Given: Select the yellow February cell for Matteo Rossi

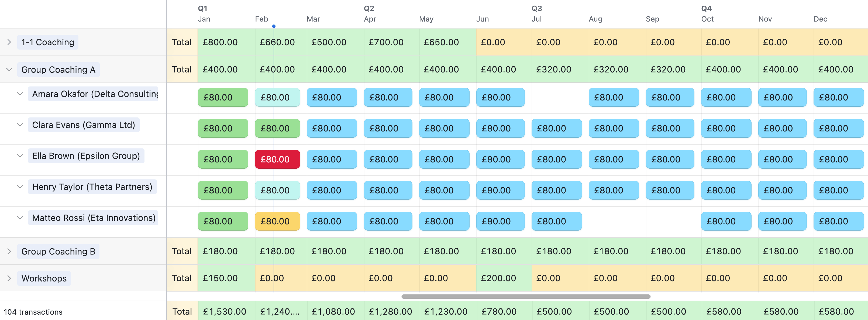Looking at the screenshot, I should [x=277, y=221].
